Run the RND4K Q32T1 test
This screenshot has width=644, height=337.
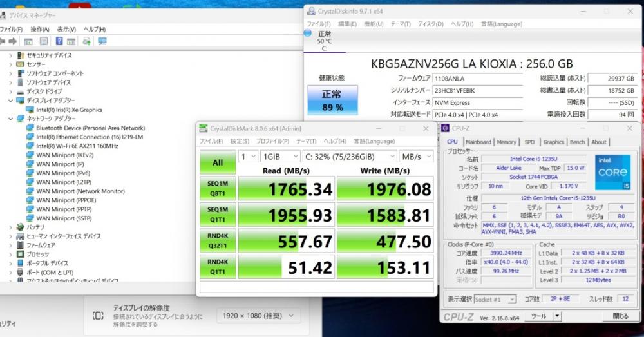pyautogui.click(x=218, y=240)
